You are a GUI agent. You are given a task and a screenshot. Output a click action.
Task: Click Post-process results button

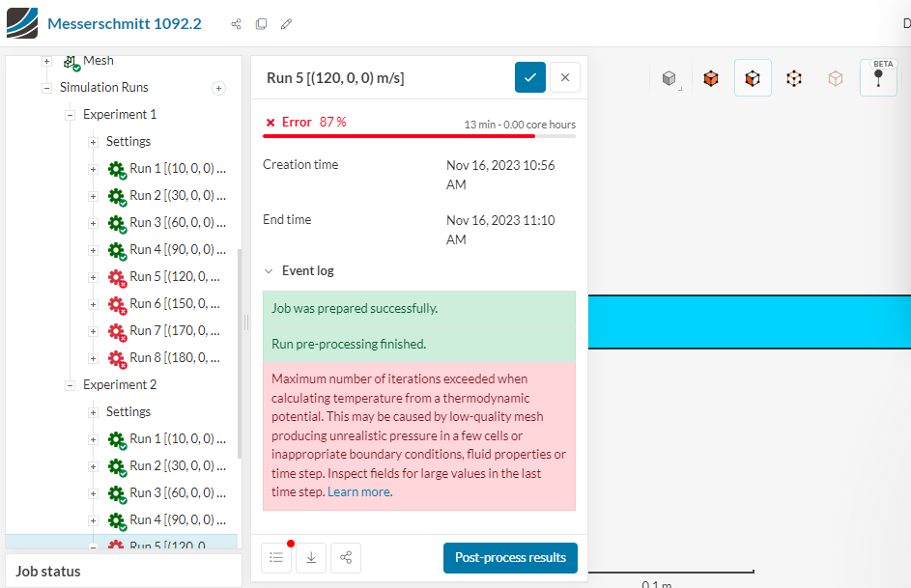pos(510,558)
